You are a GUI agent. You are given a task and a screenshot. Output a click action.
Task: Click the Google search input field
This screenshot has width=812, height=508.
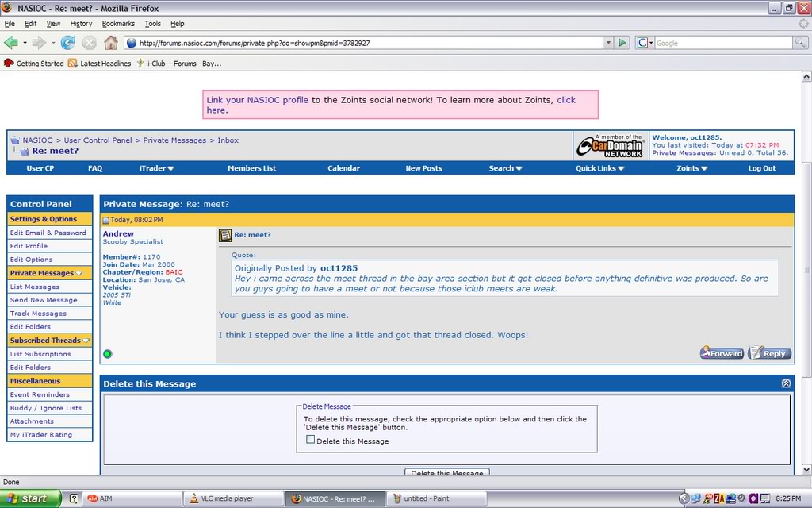coord(723,43)
